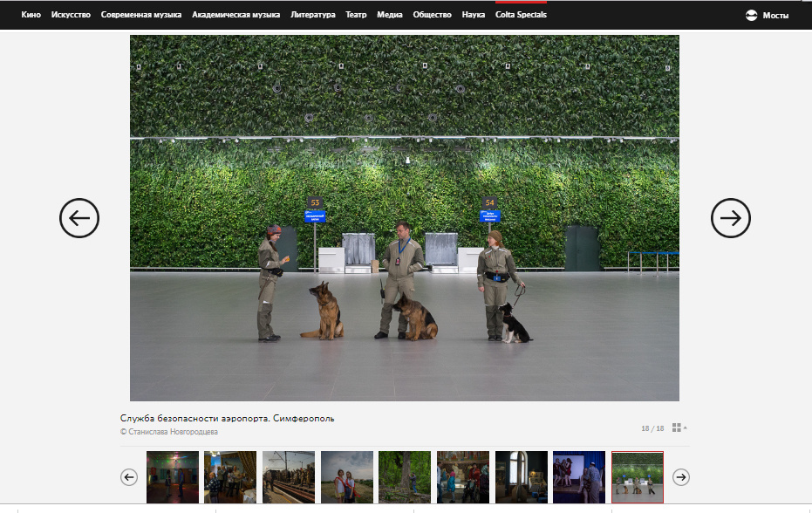Image resolution: width=812 pixels, height=513 pixels.
Task: Select the highlighted airport security thumbnail
Action: click(638, 477)
